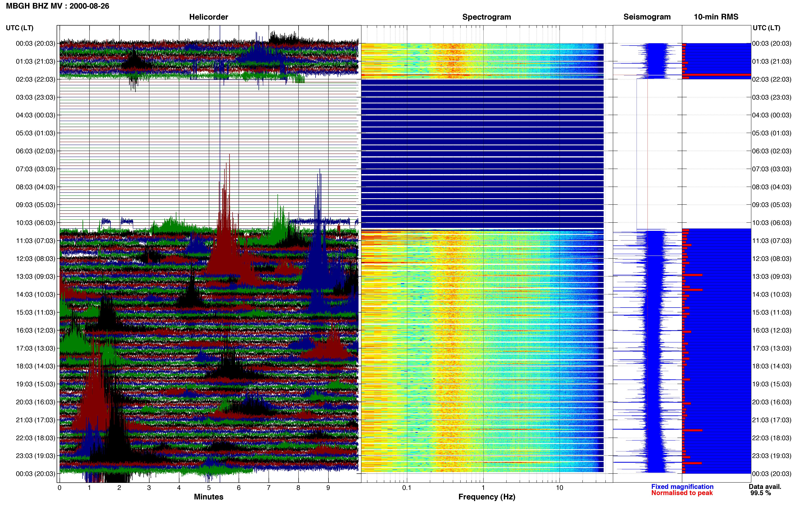Select left time label '16:03 (12:03)'
This screenshot has height=508, width=812.
coord(35,330)
